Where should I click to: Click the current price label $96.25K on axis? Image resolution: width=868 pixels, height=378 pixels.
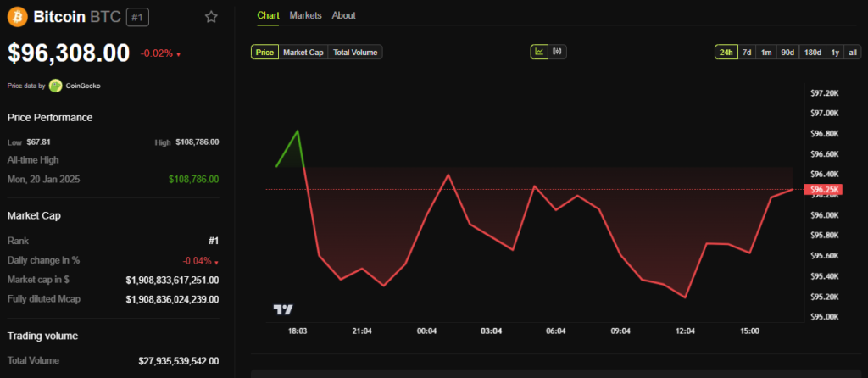[823, 190]
